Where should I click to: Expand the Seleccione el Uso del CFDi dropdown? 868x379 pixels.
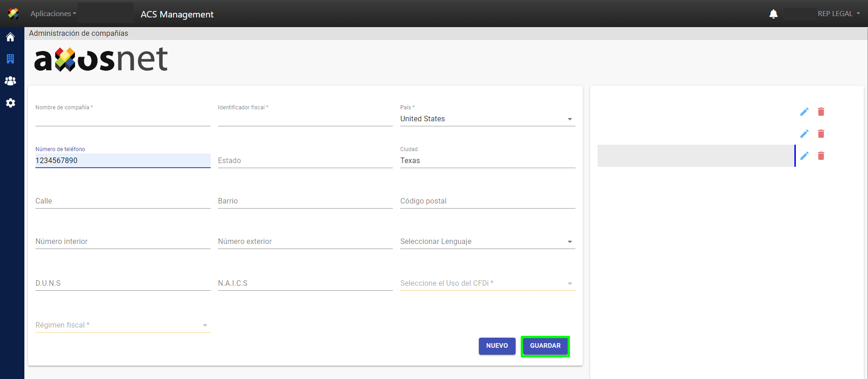(x=487, y=283)
